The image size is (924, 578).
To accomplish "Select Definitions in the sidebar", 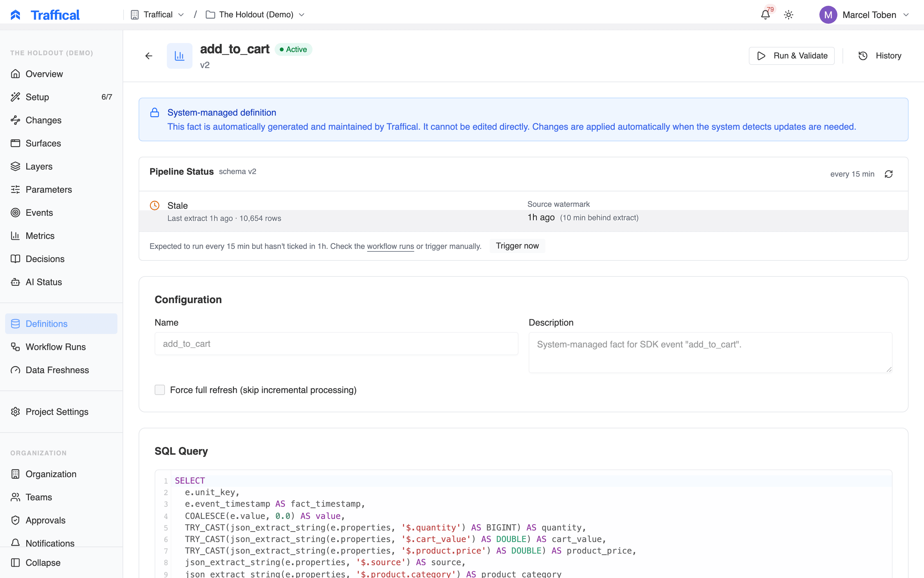I will click(61, 324).
